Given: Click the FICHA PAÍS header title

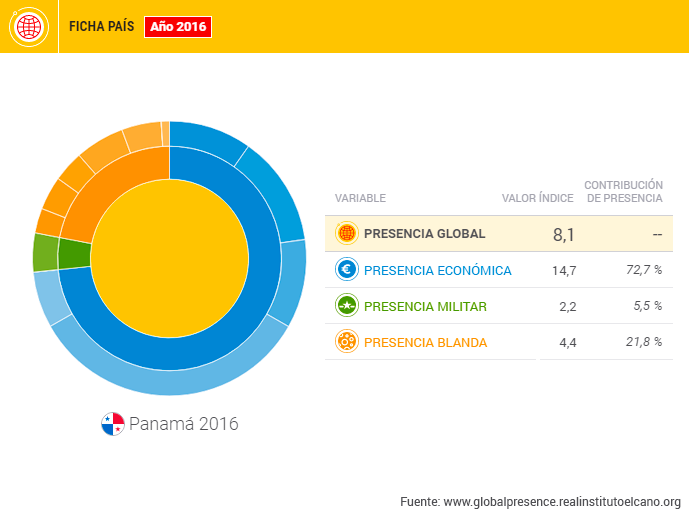Looking at the screenshot, I should coord(101,27).
